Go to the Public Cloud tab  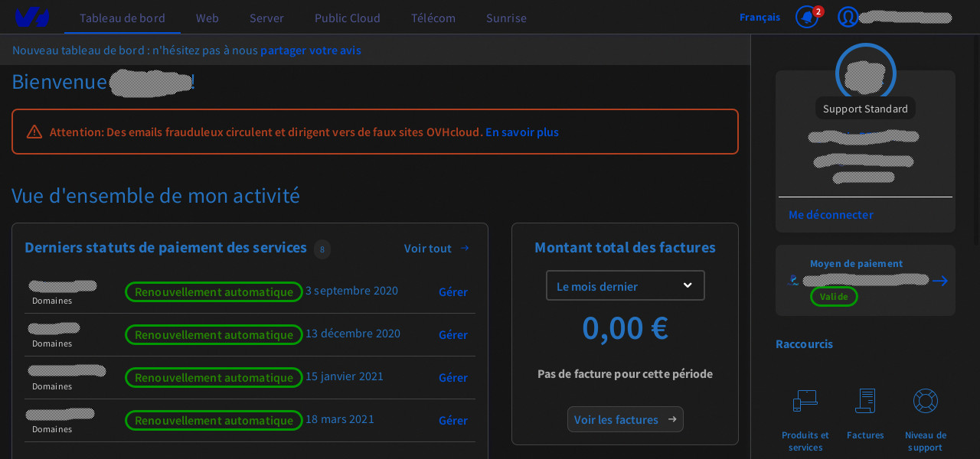tap(347, 18)
